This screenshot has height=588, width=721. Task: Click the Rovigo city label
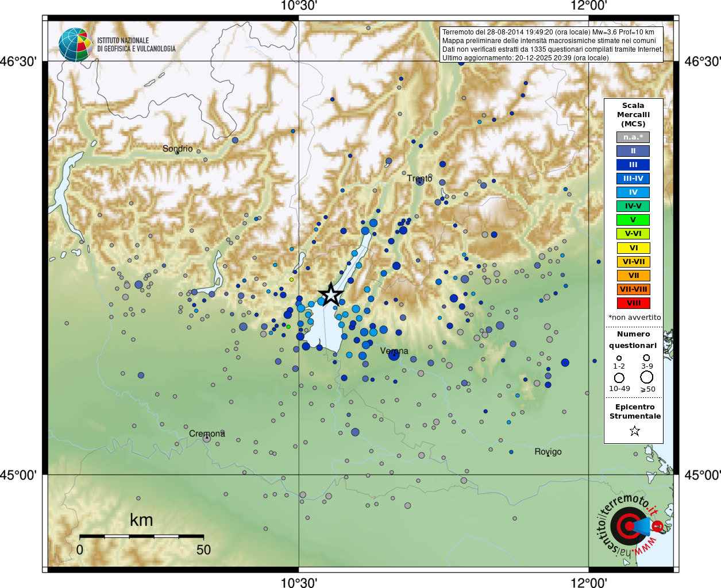[548, 452]
